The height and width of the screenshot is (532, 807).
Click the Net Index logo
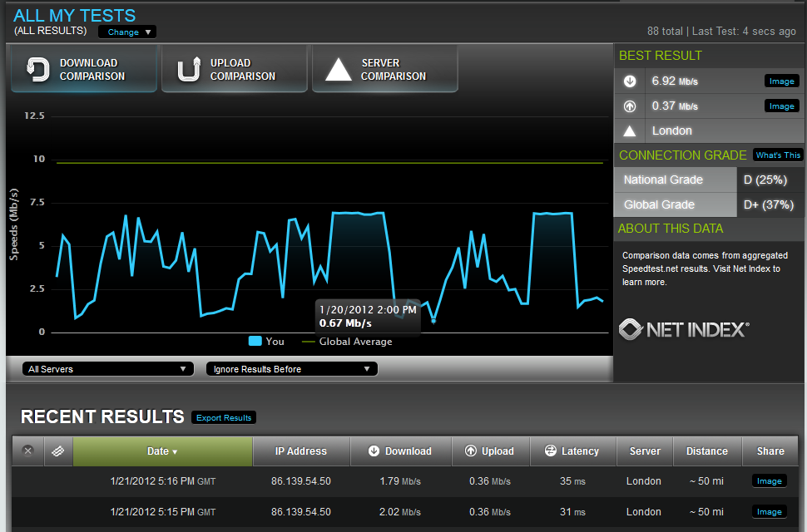[685, 329]
